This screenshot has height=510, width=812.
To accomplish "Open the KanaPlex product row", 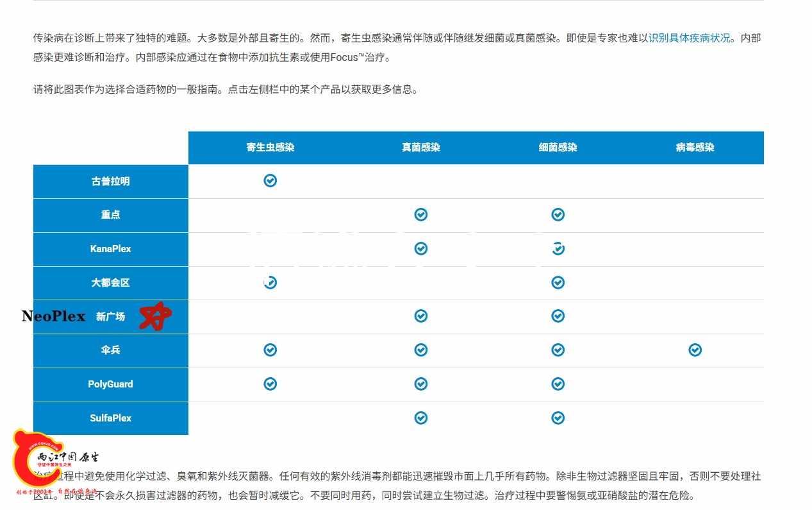I will (110, 249).
